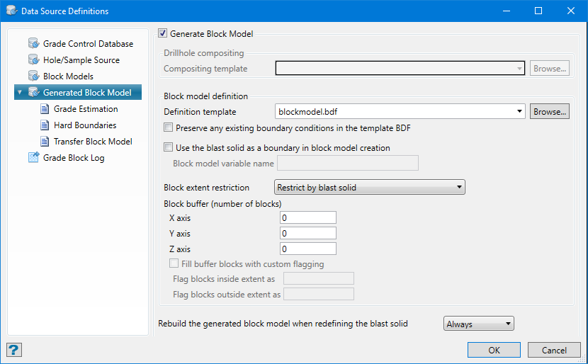Tick Use the blast solid as boundary
Image resolution: width=588 pixels, height=364 pixels.
coord(169,148)
